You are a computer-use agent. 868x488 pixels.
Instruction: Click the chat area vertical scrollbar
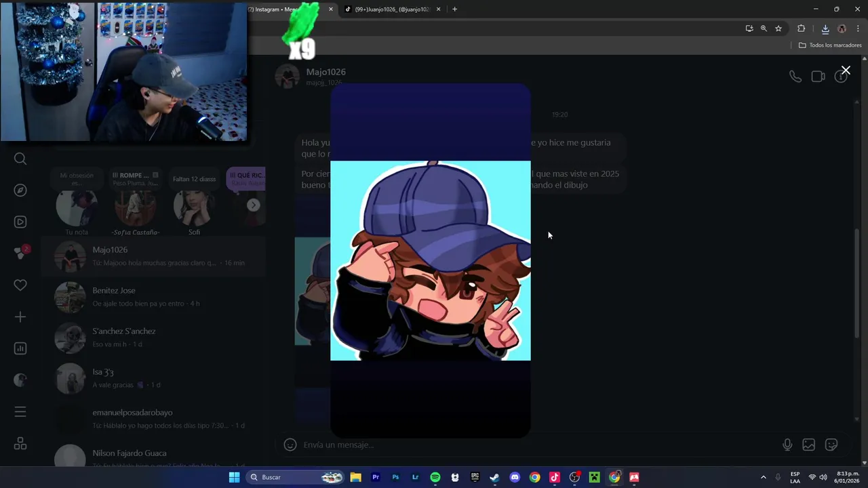tap(857, 283)
